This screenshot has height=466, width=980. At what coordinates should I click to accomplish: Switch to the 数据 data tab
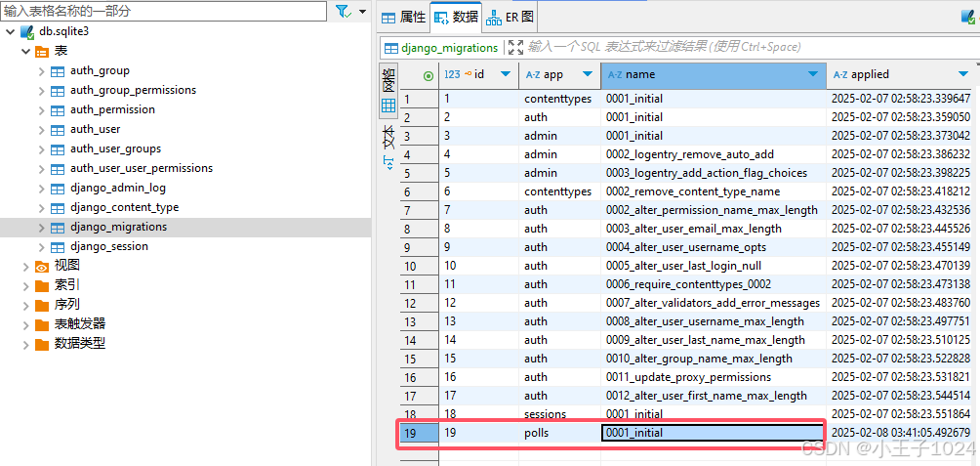[x=456, y=18]
